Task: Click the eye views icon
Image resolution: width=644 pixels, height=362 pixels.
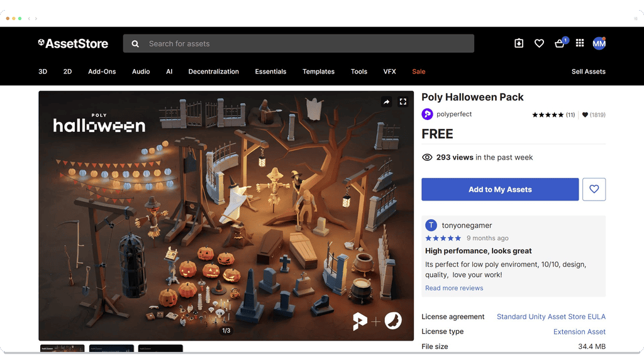Action: [x=427, y=157]
